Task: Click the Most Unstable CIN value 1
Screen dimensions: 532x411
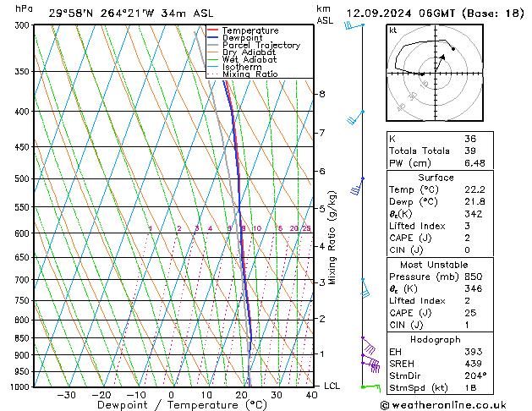Action: 467,325
